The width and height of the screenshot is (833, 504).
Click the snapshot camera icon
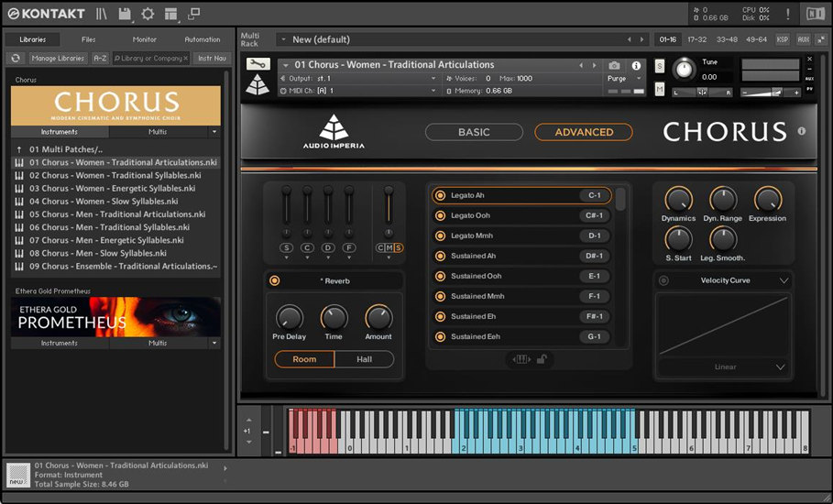614,65
